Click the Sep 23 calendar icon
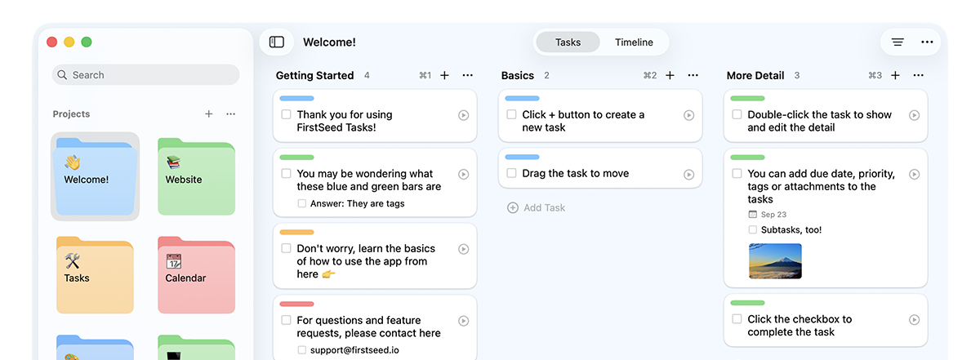 (x=752, y=215)
